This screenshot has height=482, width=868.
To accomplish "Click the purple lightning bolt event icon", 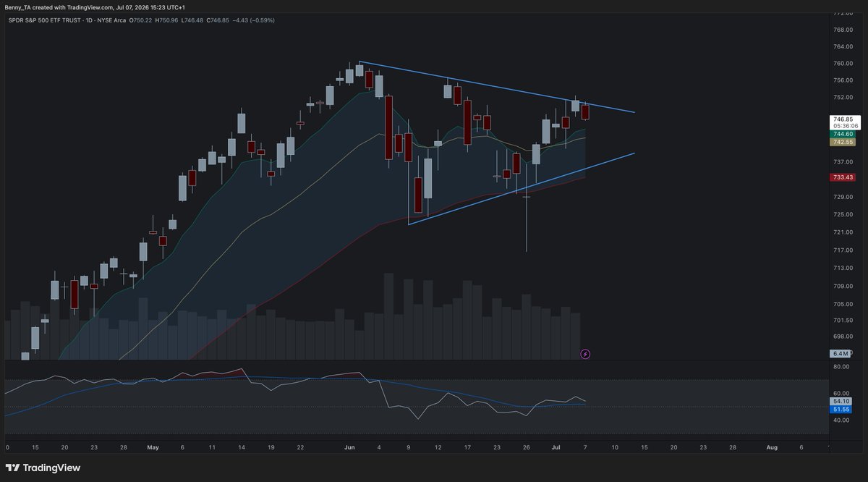I will pos(585,354).
